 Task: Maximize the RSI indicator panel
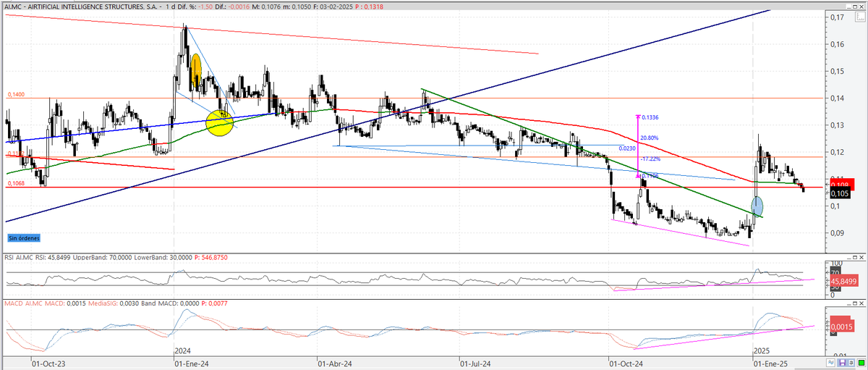coord(855,257)
